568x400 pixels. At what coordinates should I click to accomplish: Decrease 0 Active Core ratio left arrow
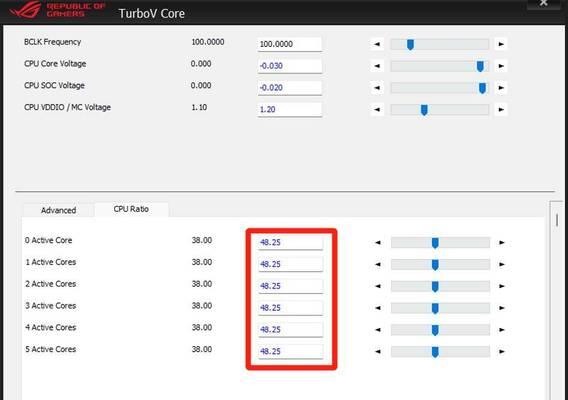378,242
